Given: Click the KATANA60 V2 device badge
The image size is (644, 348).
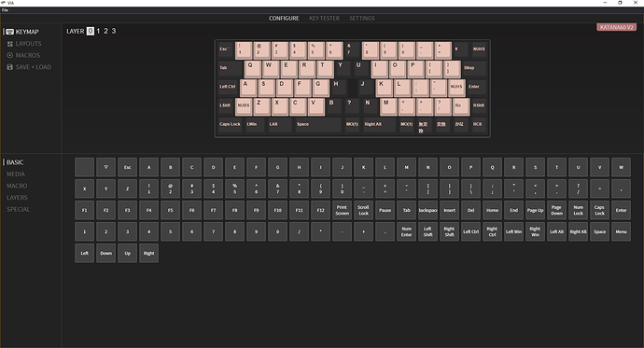Looking at the screenshot, I should (x=617, y=27).
